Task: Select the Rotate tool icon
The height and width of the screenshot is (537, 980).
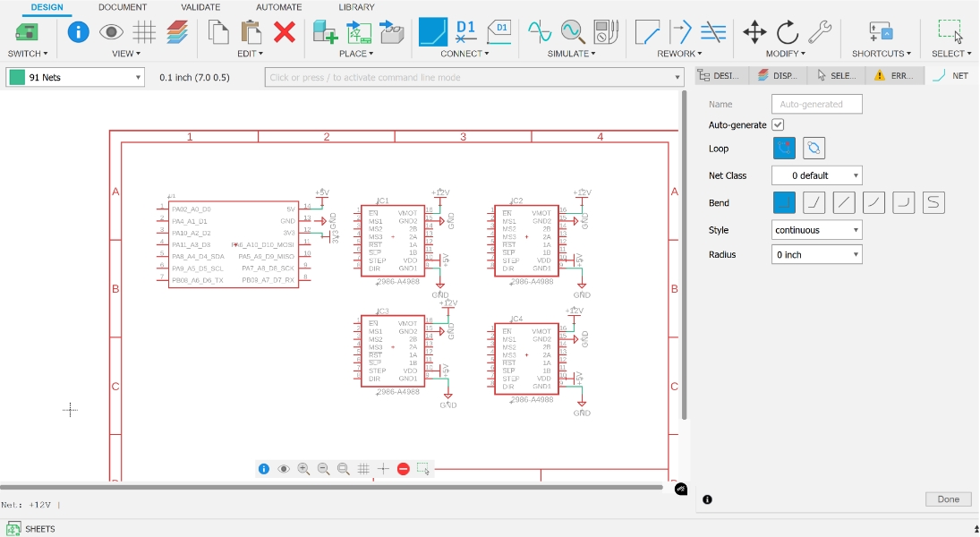Action: point(788,32)
